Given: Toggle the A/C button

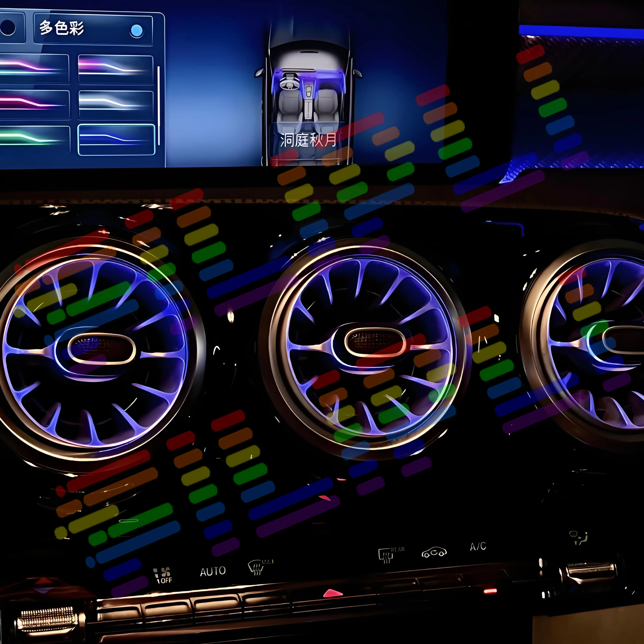Looking at the screenshot, I should pos(478,546).
